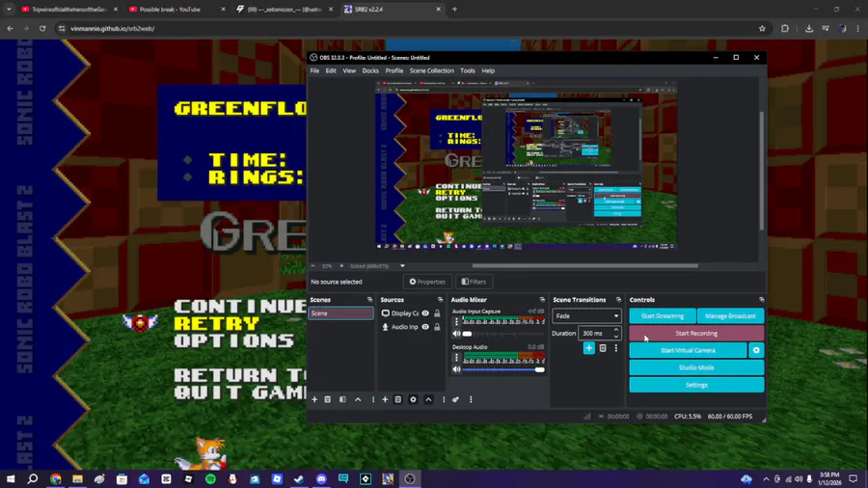The image size is (868, 488).
Task: Open transition properties three-dot menu
Action: coord(616,348)
